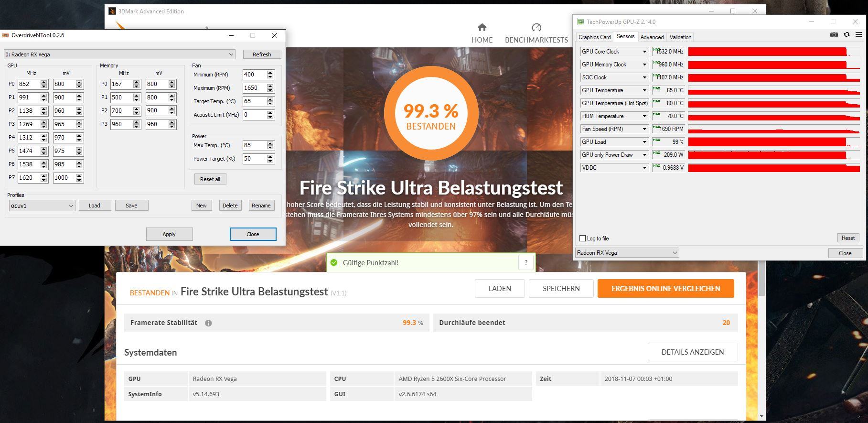The height and width of the screenshot is (423, 868).
Task: Expand the GPU Temperature sensor dropdown
Action: [x=644, y=90]
